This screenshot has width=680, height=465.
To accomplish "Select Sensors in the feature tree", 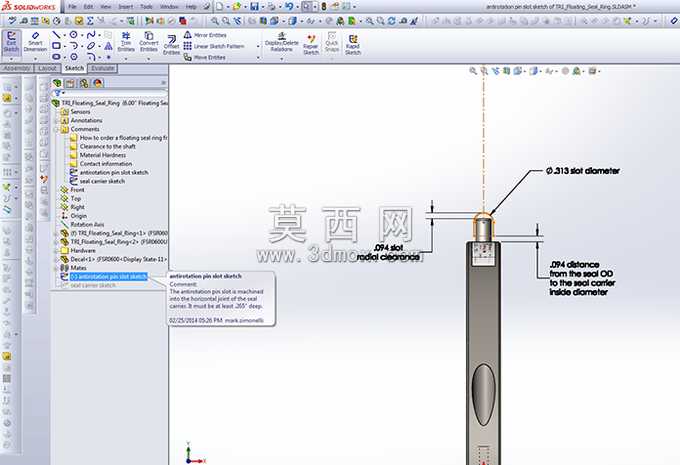I will coord(80,112).
